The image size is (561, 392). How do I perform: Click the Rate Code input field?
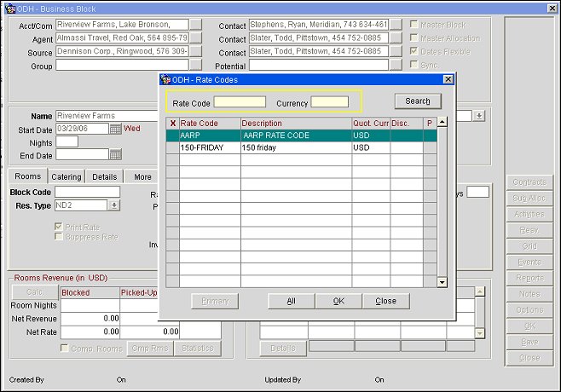tap(240, 102)
